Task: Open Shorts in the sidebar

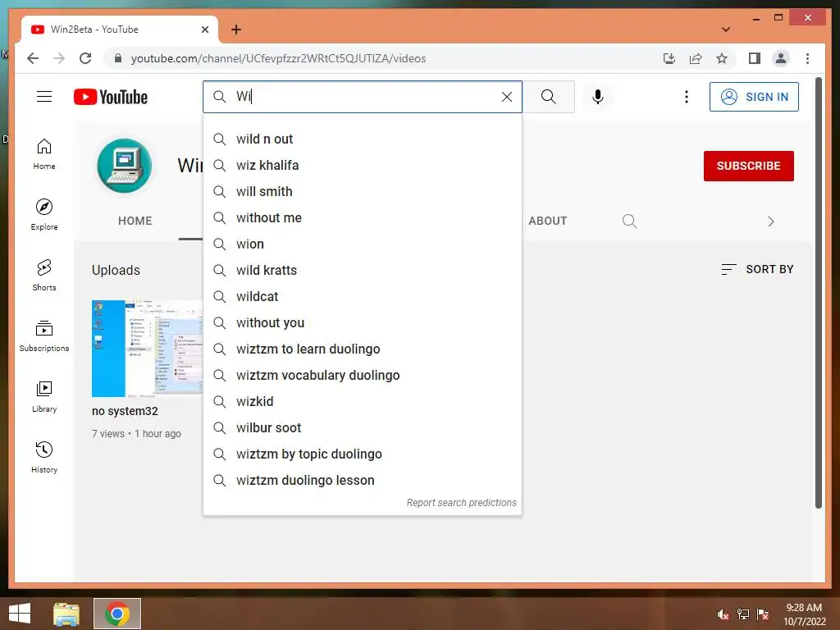Action: 44,276
